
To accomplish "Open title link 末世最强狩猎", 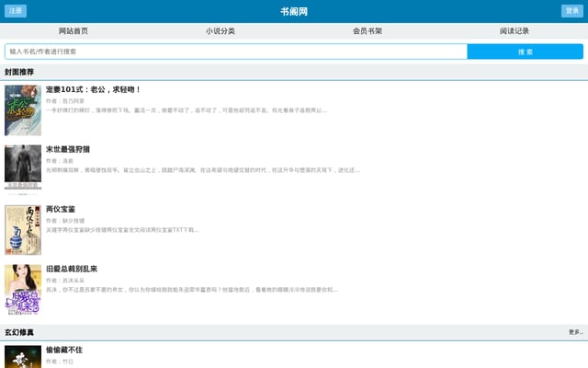I will point(68,149).
